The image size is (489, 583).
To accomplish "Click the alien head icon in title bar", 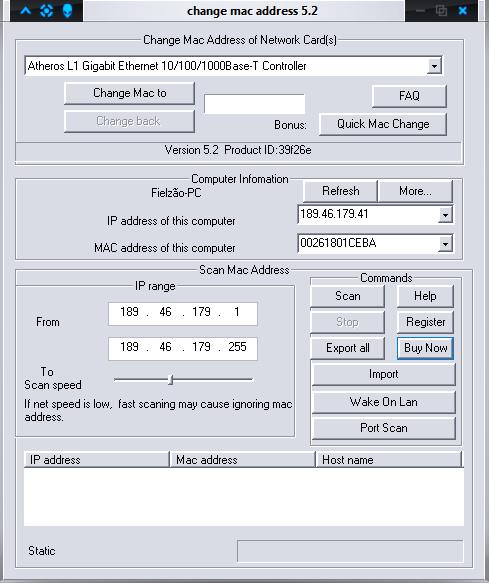I will click(67, 11).
